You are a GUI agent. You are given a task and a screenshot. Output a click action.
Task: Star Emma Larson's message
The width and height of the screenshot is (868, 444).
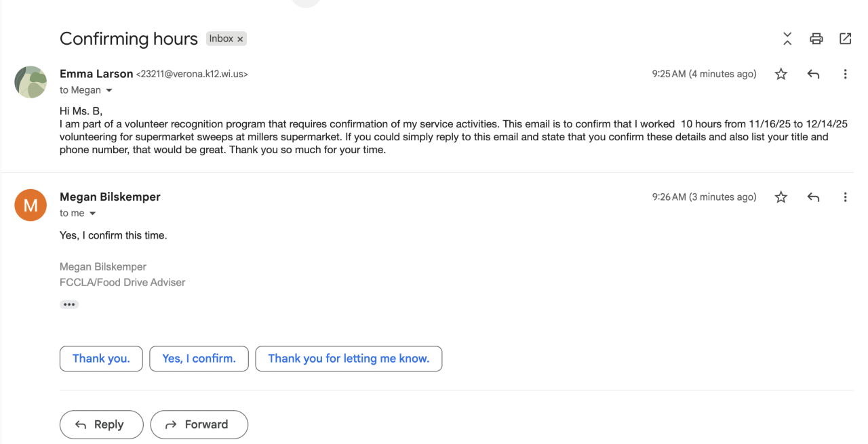(781, 75)
